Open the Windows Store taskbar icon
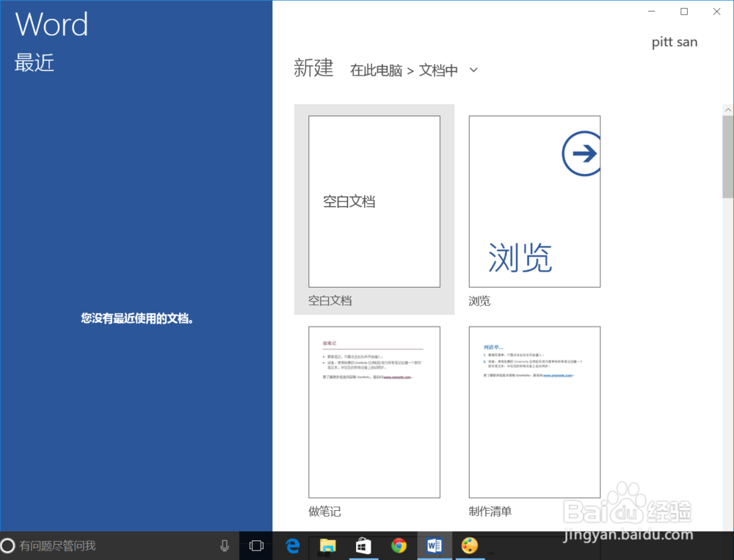 [363, 545]
